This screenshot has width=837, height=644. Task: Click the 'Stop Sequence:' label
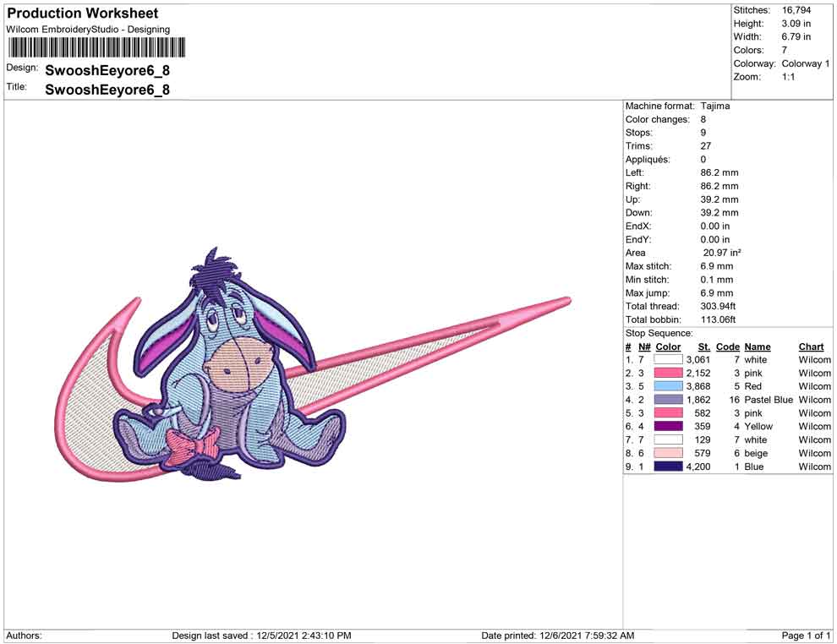[x=659, y=333]
